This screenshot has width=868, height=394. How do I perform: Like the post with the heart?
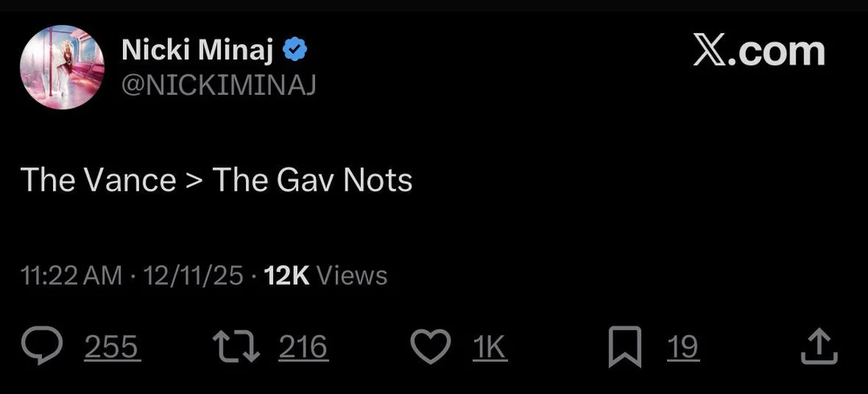click(x=431, y=347)
